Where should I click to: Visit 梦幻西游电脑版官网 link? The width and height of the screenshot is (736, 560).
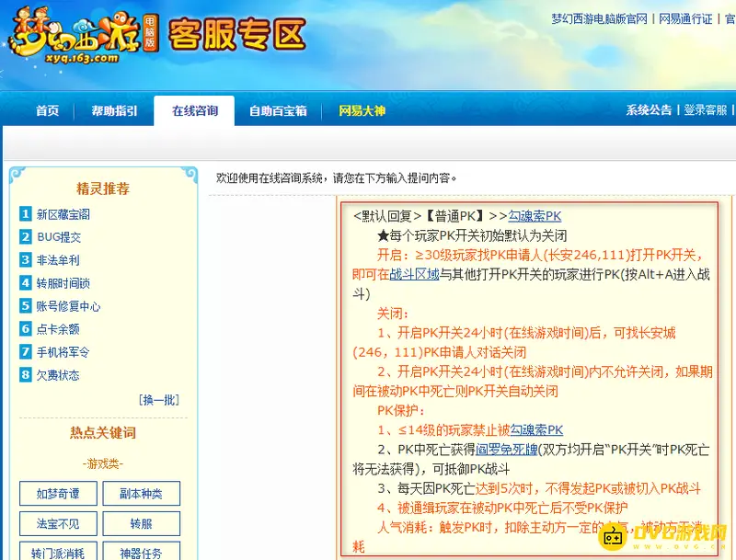pyautogui.click(x=600, y=18)
